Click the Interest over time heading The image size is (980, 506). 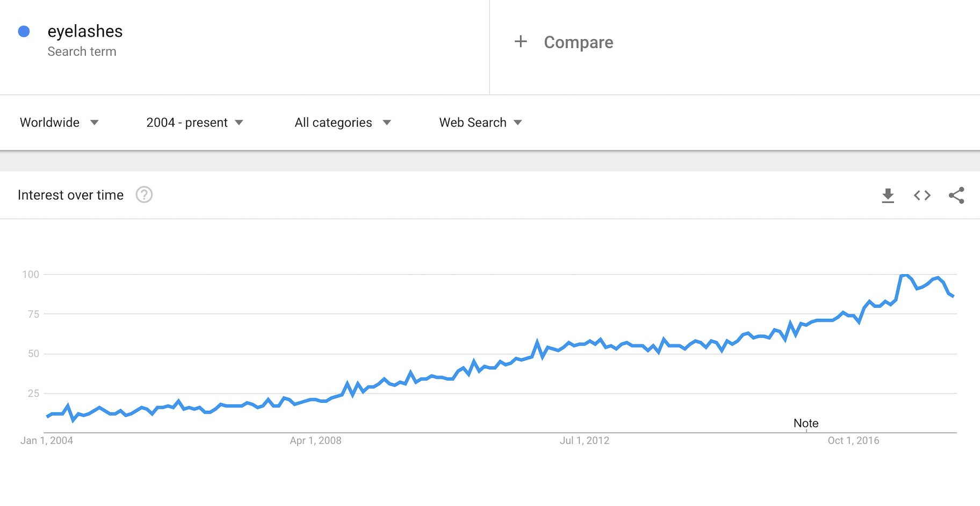click(70, 195)
